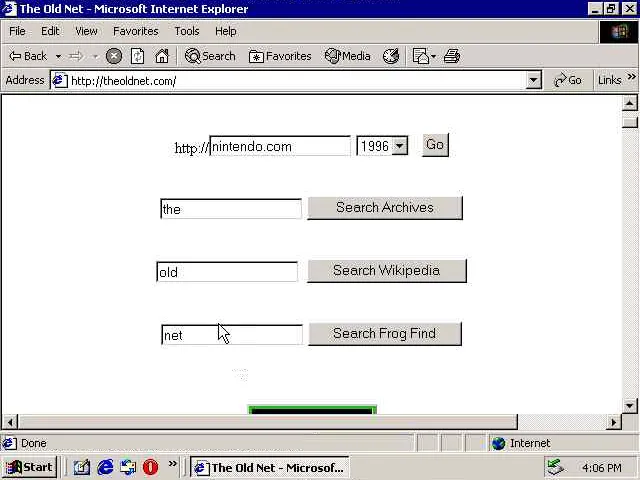Show browsing History via the toolbar icon

tap(391, 56)
